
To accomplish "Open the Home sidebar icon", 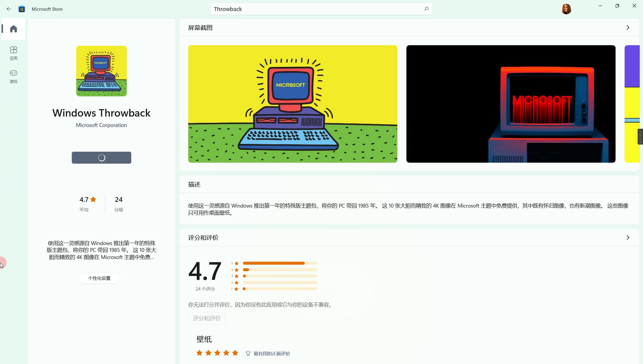I will 13,29.
